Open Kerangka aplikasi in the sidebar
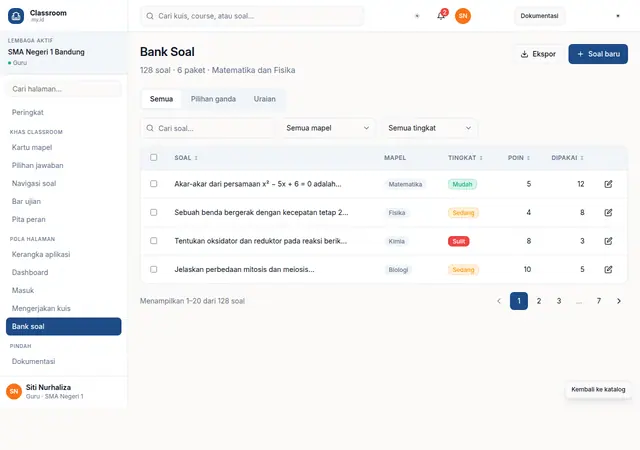 point(63,254)
